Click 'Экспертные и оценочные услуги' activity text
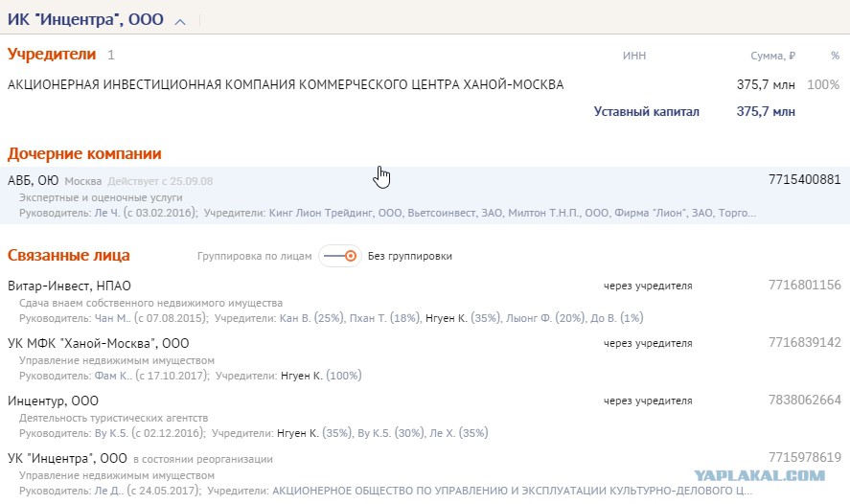850x504 pixels. pyautogui.click(x=101, y=197)
